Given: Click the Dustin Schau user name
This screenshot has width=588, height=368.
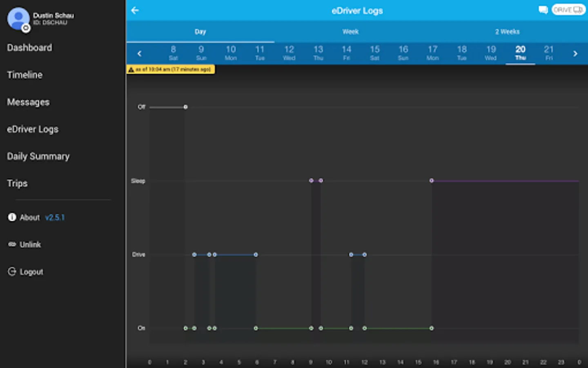Looking at the screenshot, I should [53, 16].
